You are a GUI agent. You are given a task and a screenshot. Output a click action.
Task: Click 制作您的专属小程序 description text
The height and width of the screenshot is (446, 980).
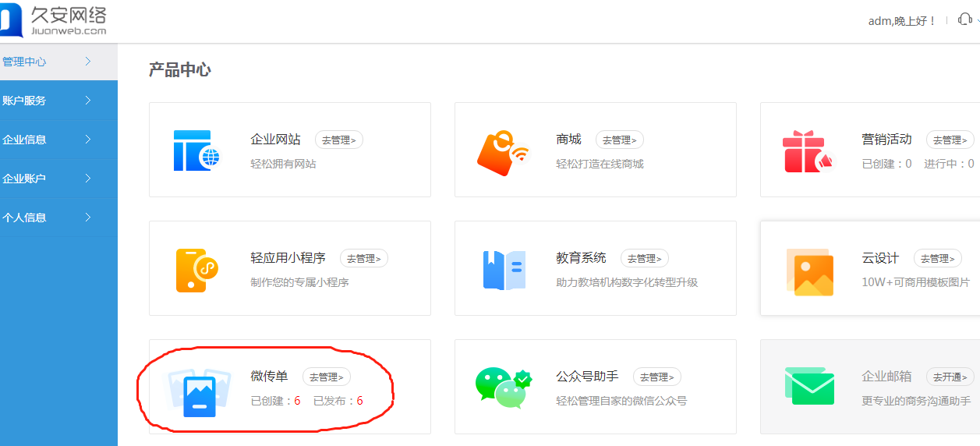tap(299, 282)
